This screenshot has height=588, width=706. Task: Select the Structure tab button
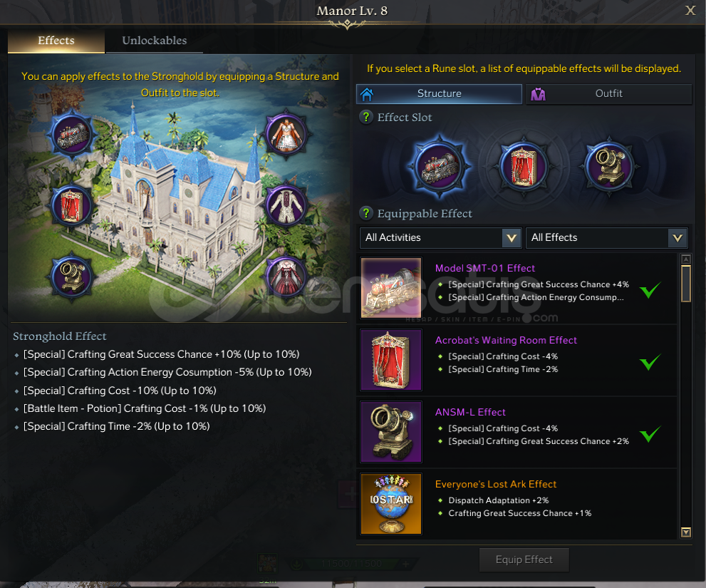click(439, 93)
